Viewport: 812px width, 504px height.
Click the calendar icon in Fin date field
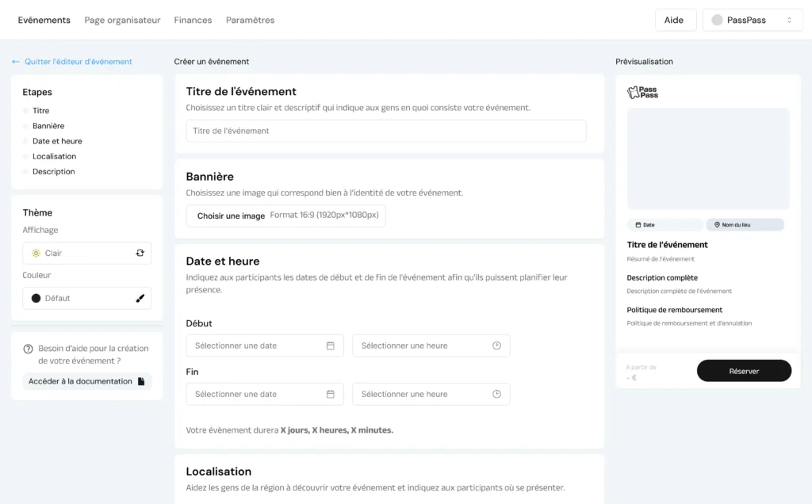pos(331,394)
